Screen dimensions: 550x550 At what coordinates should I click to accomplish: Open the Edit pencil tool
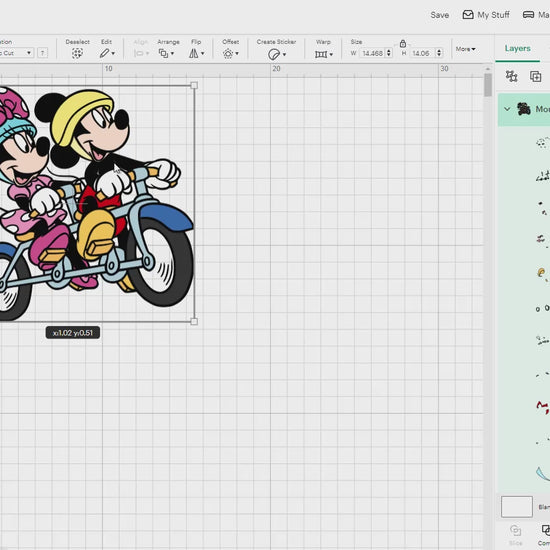[104, 53]
